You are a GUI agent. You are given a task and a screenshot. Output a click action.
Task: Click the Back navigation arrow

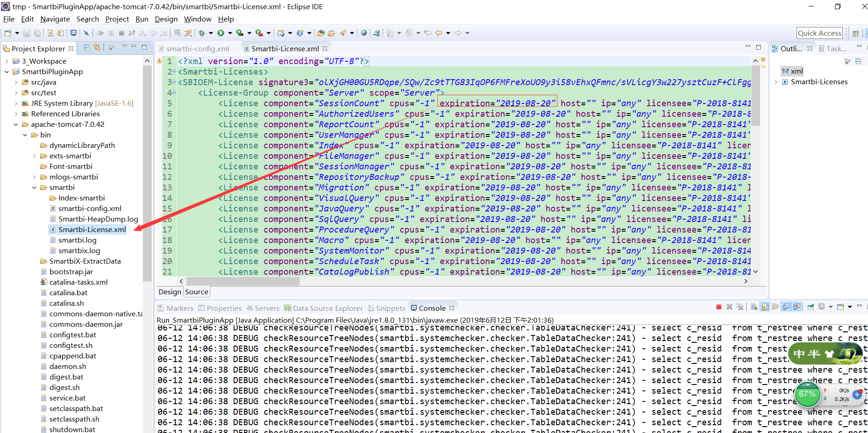(439, 33)
